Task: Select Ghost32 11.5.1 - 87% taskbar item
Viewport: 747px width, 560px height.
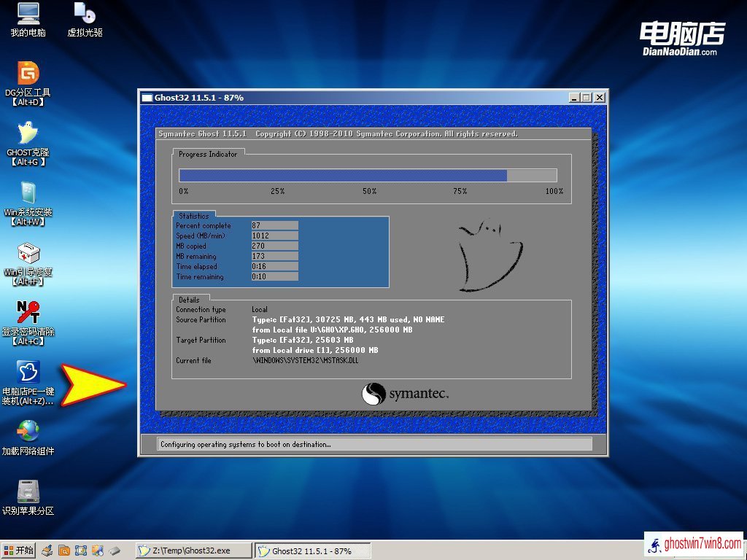Action: click(x=312, y=551)
